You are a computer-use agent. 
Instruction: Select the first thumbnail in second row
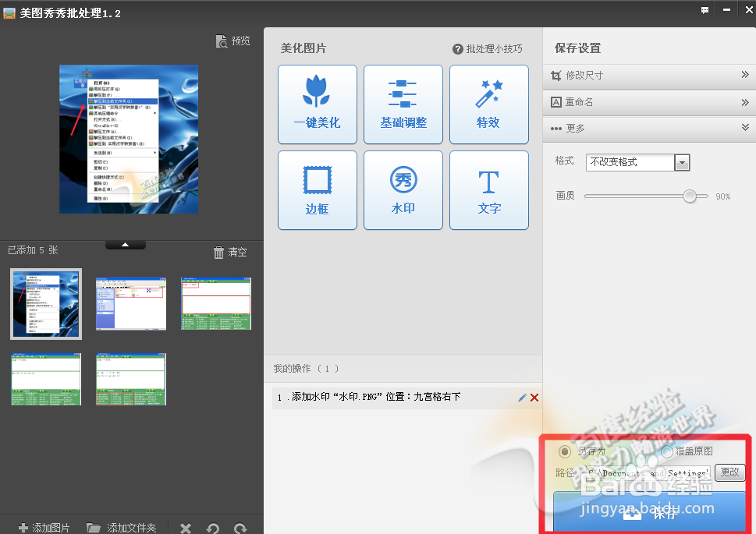46,380
